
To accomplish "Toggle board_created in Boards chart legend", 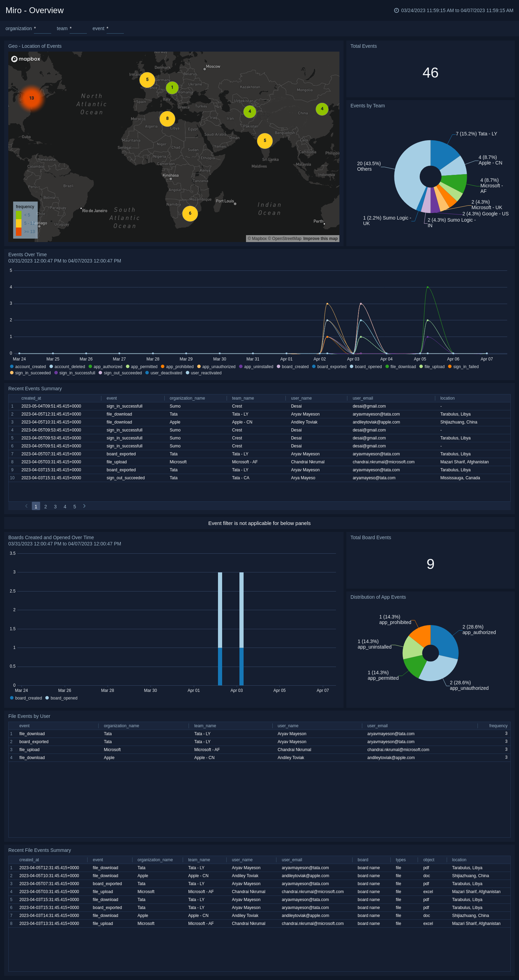I will tap(26, 698).
